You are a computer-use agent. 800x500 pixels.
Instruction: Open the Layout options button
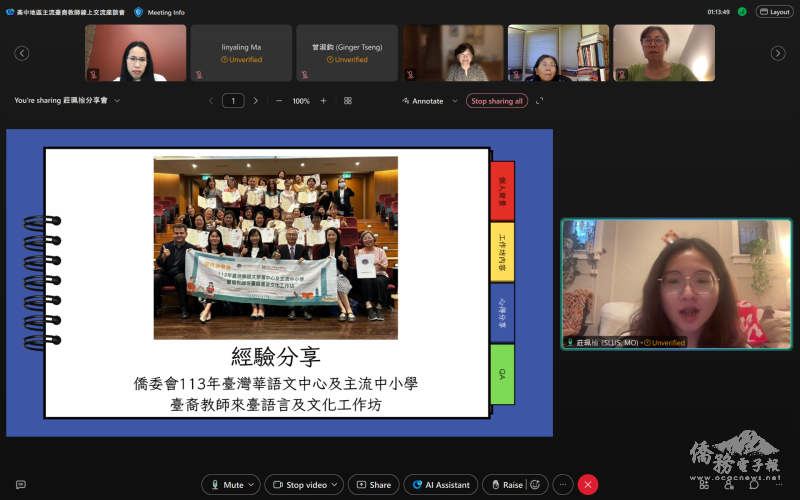(774, 12)
